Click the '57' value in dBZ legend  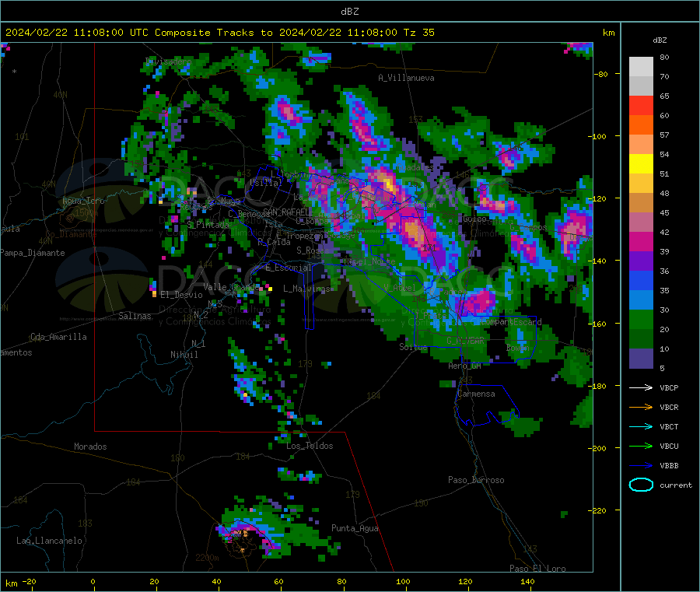664,135
